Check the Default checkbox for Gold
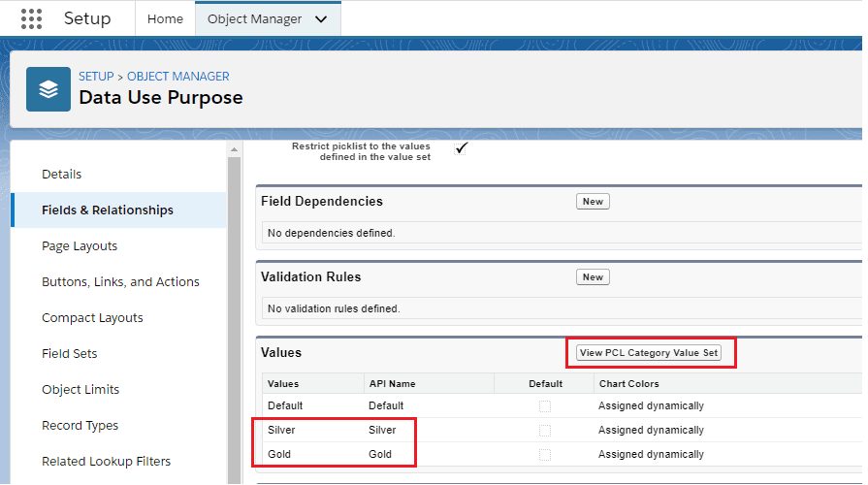 point(545,454)
